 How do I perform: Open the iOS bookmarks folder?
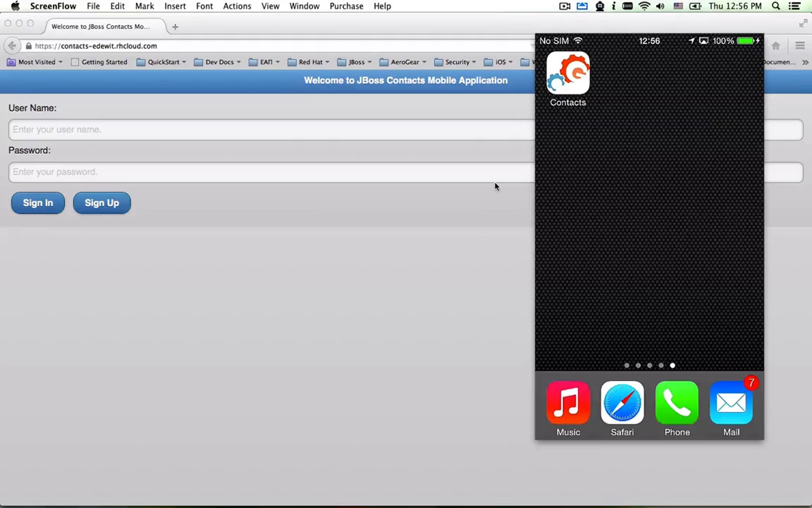click(498, 62)
